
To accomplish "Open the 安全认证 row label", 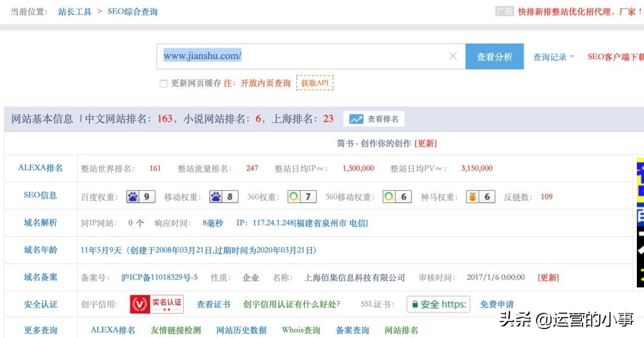I will (x=41, y=305).
